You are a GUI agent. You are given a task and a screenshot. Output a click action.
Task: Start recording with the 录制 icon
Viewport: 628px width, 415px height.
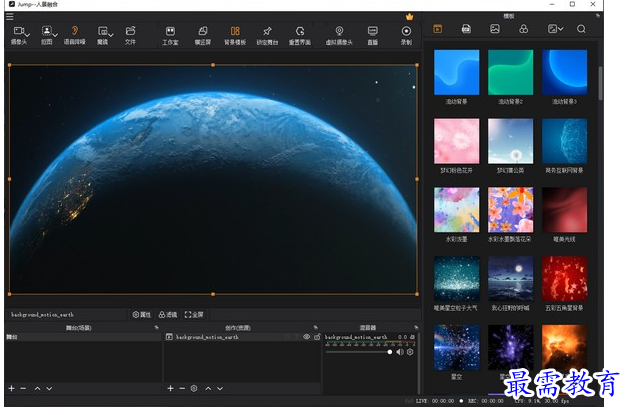(406, 31)
